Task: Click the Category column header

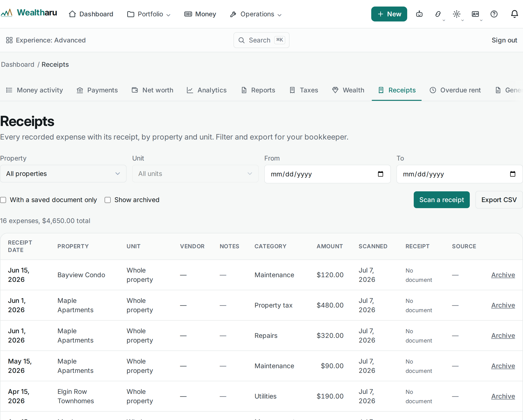Action: [x=270, y=246]
